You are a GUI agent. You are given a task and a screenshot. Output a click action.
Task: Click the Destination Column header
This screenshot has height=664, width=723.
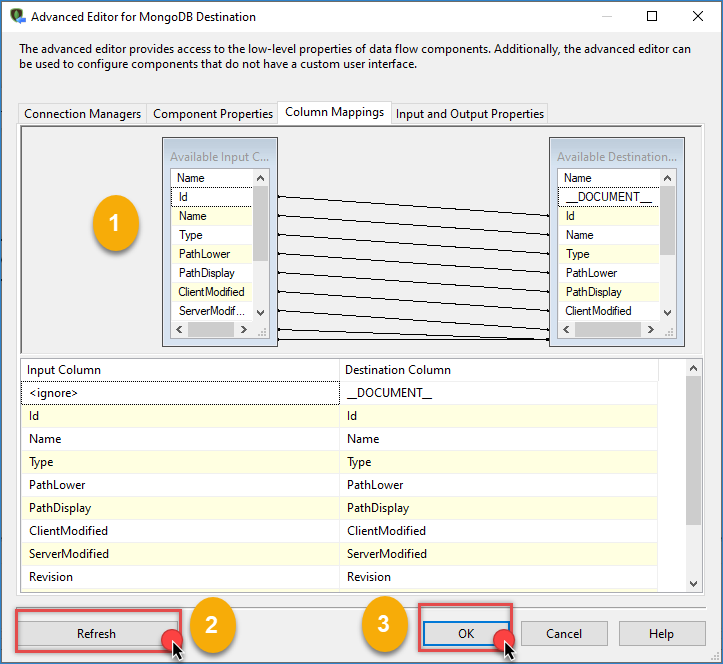(498, 370)
